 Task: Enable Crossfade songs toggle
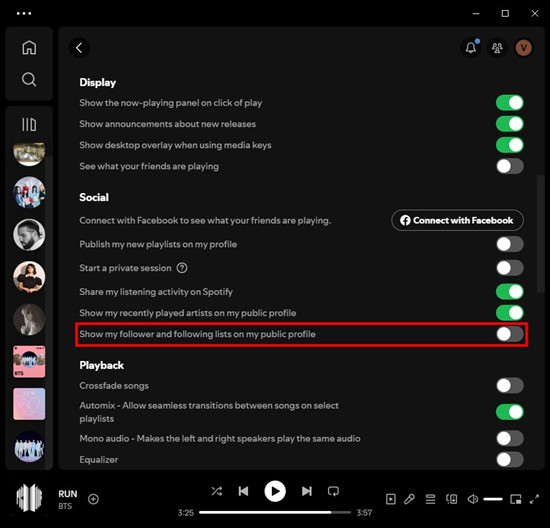(510, 386)
